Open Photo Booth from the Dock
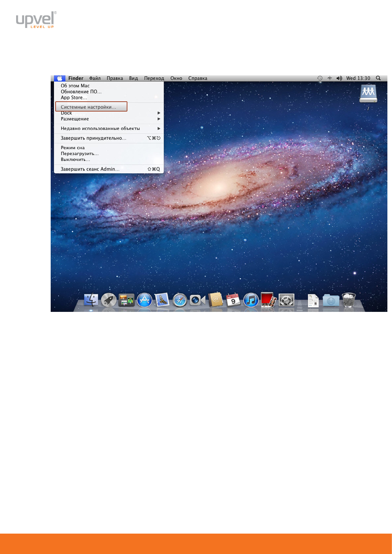The height and width of the screenshot is (554, 392). (268, 300)
